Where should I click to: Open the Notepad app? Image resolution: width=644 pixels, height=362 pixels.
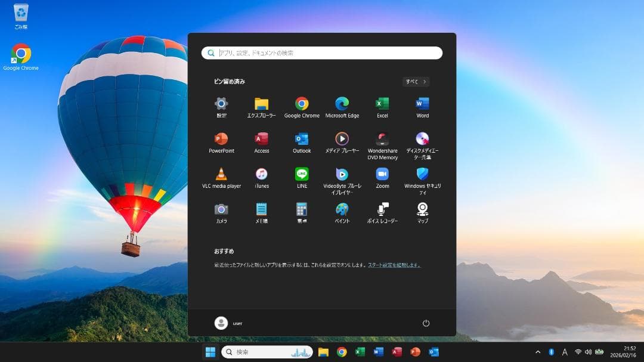coord(262,214)
